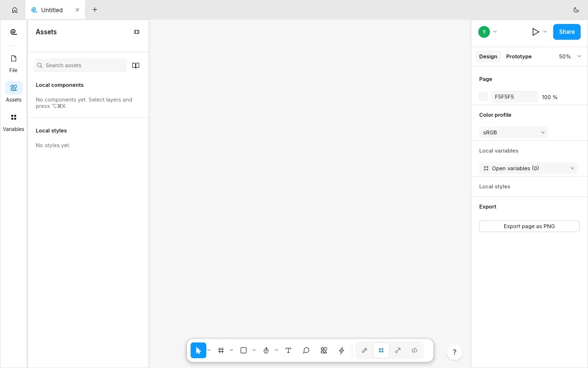
Task: Select the Move tool
Action: pyautogui.click(x=198, y=350)
